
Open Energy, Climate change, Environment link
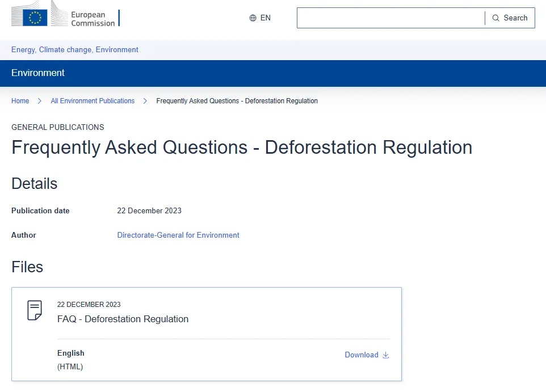75,50
